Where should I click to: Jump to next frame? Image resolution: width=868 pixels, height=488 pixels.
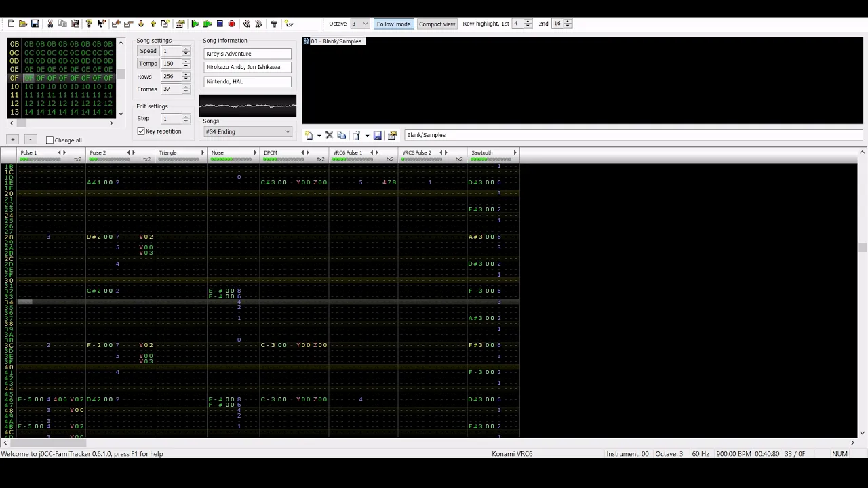click(x=259, y=24)
